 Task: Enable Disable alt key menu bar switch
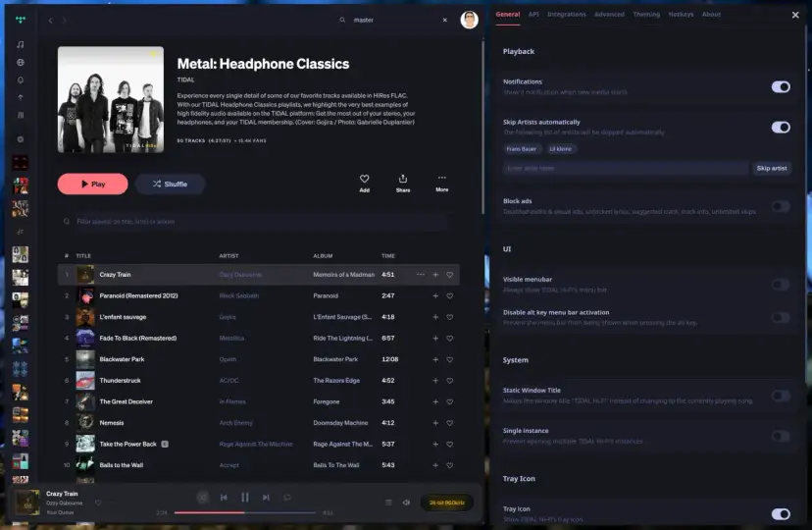pos(781,317)
